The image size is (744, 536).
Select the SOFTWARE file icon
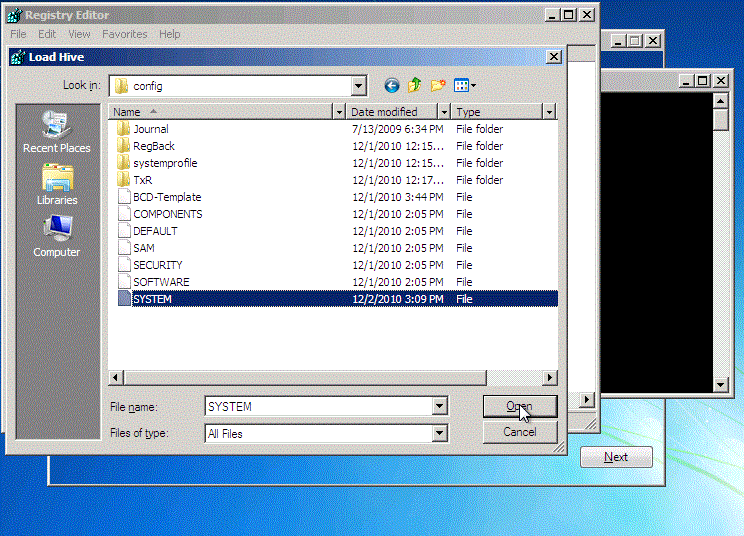(124, 282)
